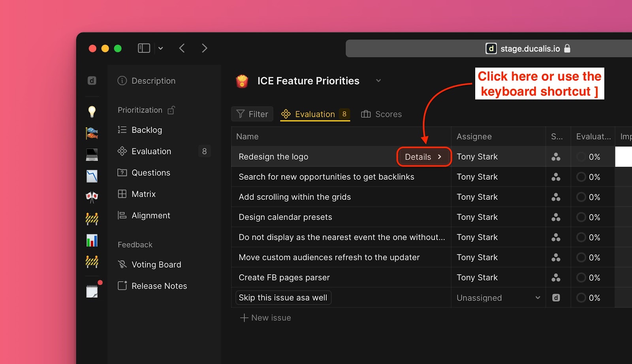Click the Skip this issue asa well name field
Screen dimensions: 632x364
[x=283, y=298]
